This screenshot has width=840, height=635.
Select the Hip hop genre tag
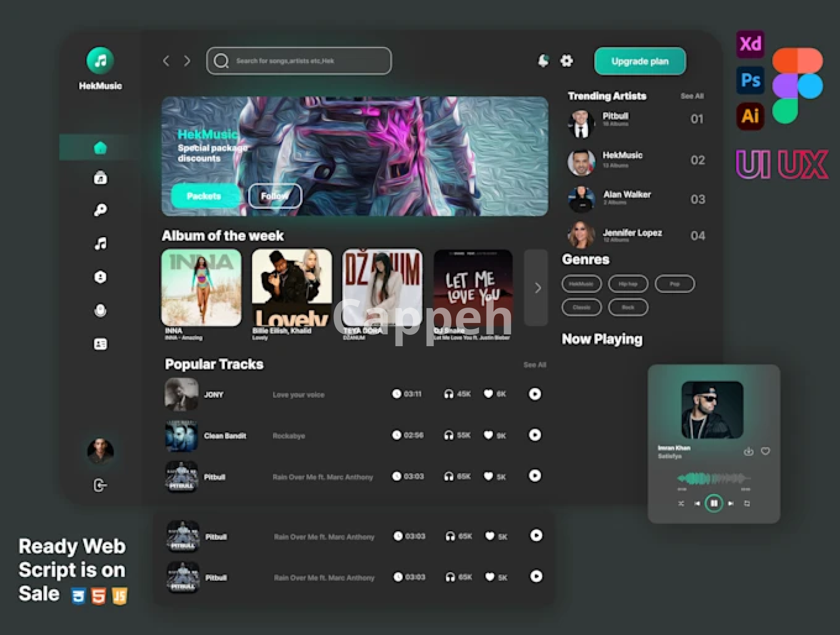click(628, 284)
